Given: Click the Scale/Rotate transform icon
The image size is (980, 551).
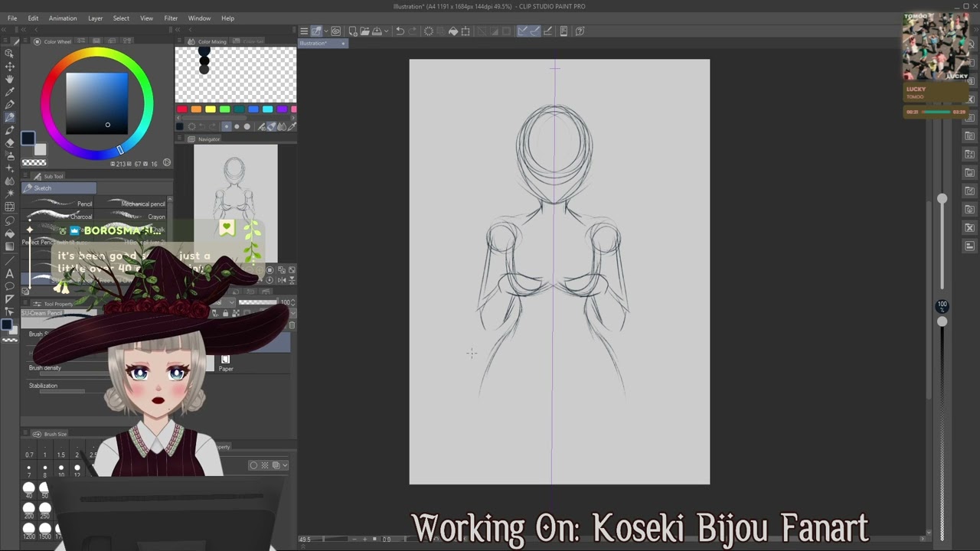Looking at the screenshot, I should pos(465,31).
